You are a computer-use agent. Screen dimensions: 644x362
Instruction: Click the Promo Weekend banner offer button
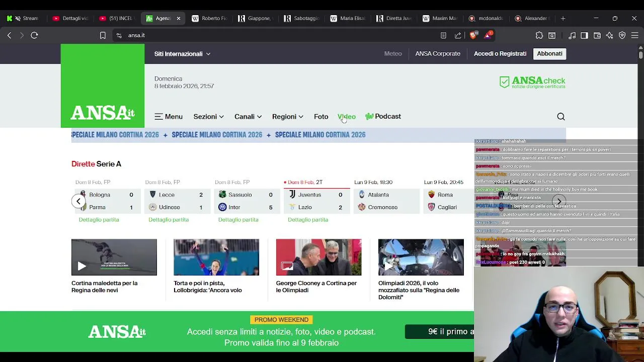tap(439, 331)
